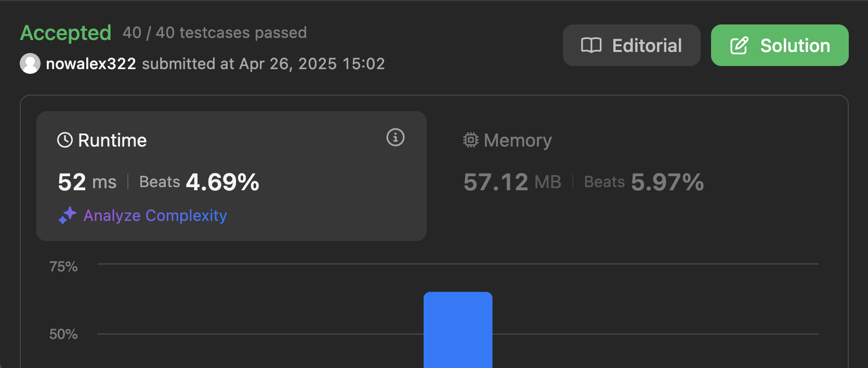Click the green Accepted status text

[x=66, y=33]
